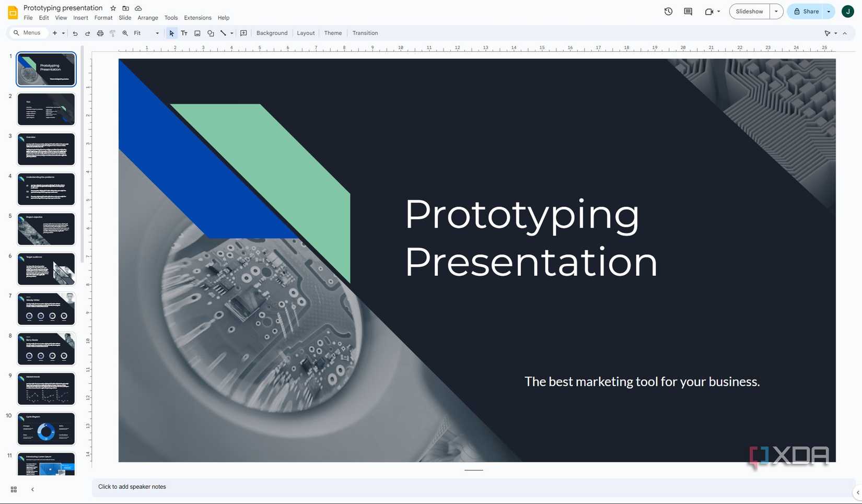Open the zoom Fit dropdown

pyautogui.click(x=156, y=33)
